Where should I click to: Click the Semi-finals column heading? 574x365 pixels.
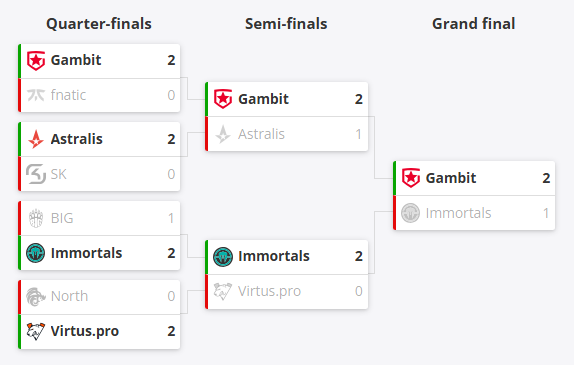[x=286, y=24]
